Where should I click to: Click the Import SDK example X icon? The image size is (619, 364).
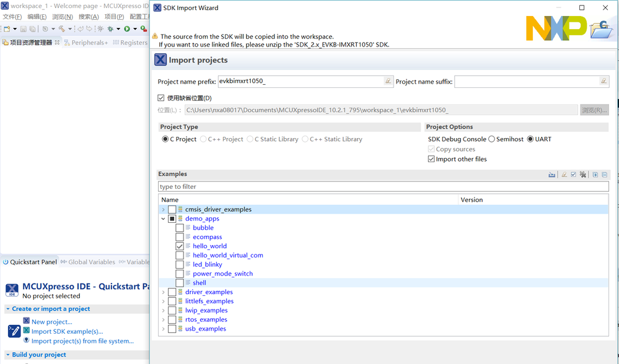point(26,330)
